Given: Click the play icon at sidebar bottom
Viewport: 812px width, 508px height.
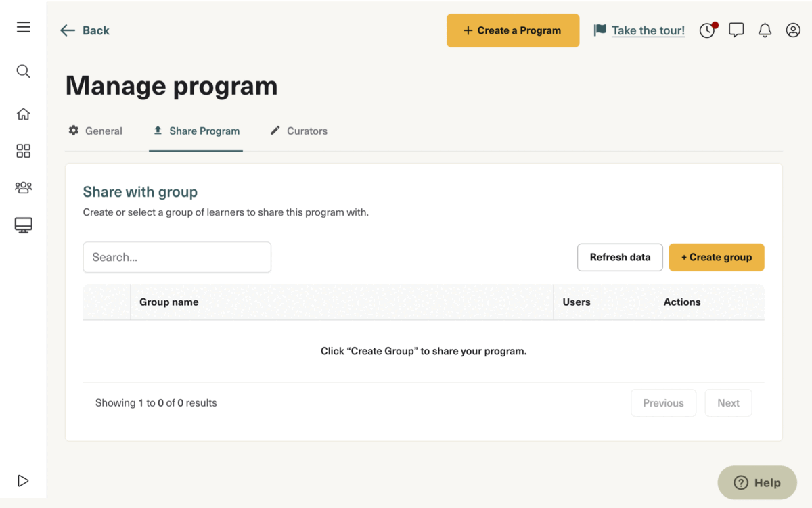Looking at the screenshot, I should point(23,480).
